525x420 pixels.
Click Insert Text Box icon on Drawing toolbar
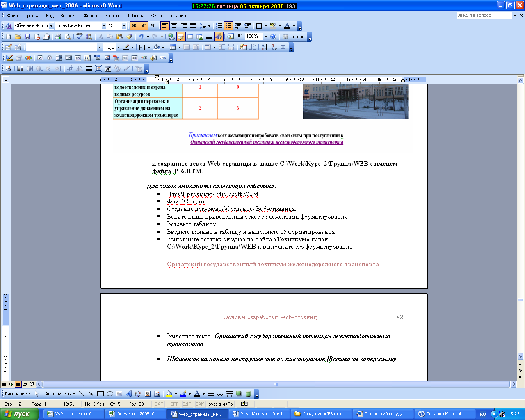click(x=119, y=394)
